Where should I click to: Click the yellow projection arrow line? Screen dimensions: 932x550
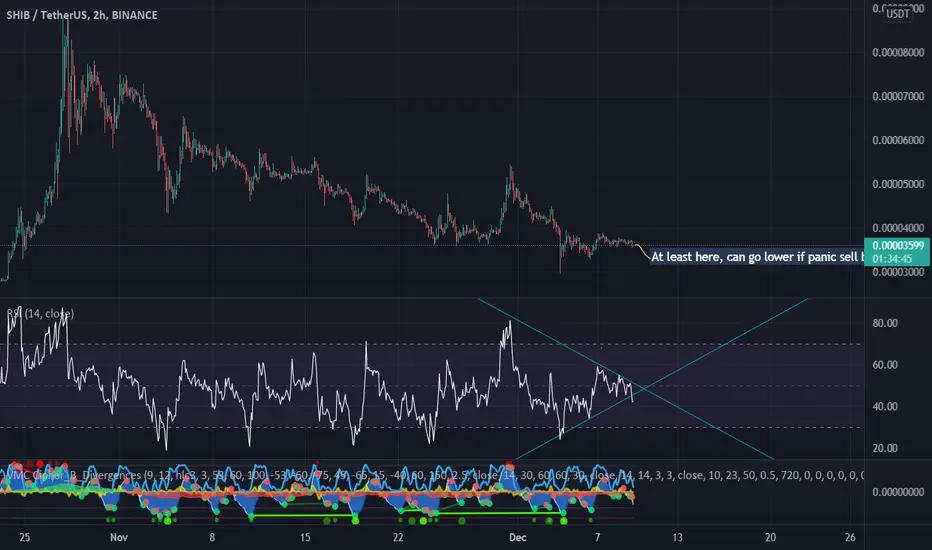[x=643, y=252]
